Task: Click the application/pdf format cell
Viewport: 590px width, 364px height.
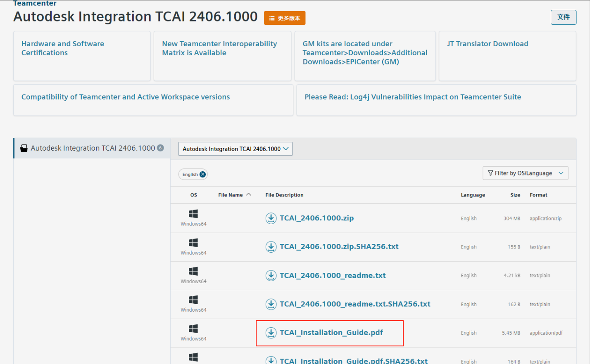Action: 546,333
